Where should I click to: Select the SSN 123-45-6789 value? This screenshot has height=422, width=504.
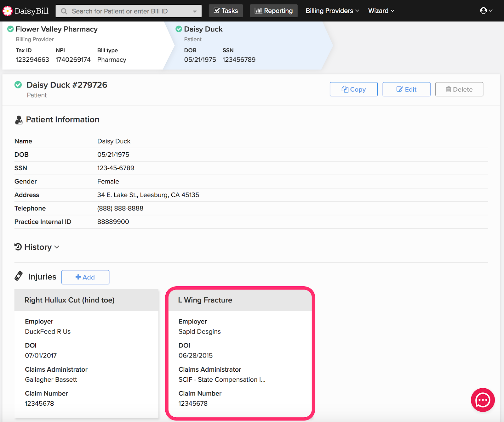pyautogui.click(x=116, y=168)
